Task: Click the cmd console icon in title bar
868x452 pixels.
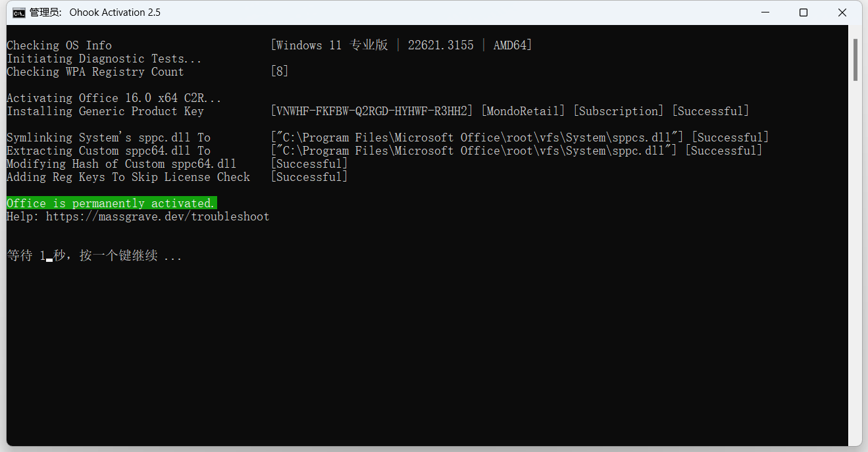Action: tap(20, 13)
